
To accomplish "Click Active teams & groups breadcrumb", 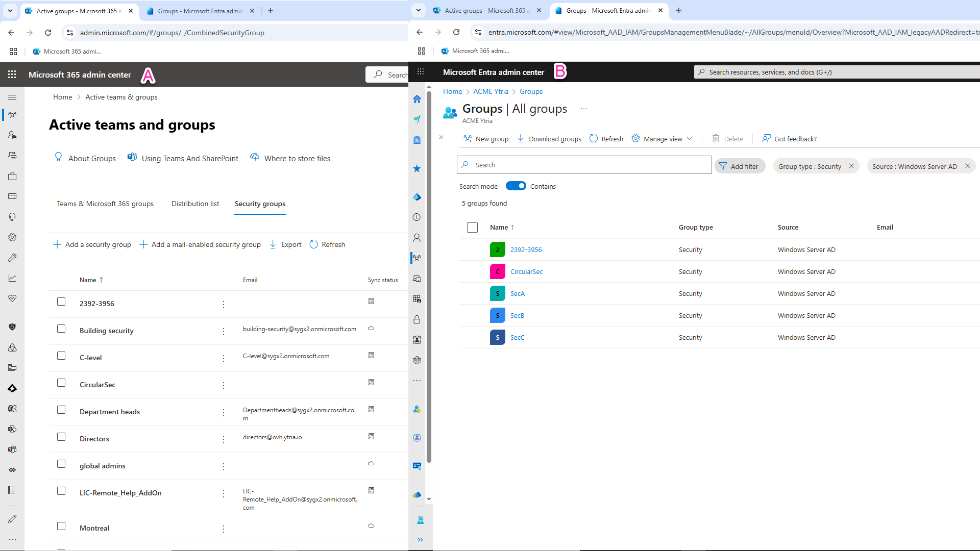I will (x=121, y=97).
